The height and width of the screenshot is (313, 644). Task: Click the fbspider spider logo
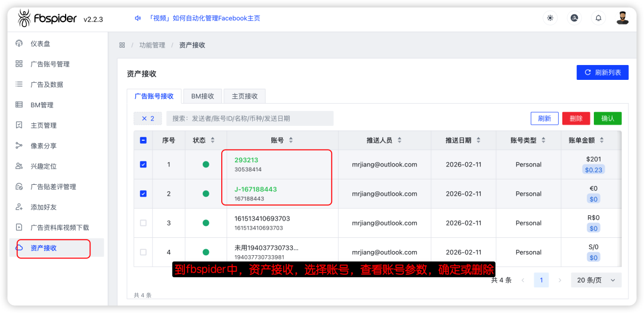tap(24, 18)
